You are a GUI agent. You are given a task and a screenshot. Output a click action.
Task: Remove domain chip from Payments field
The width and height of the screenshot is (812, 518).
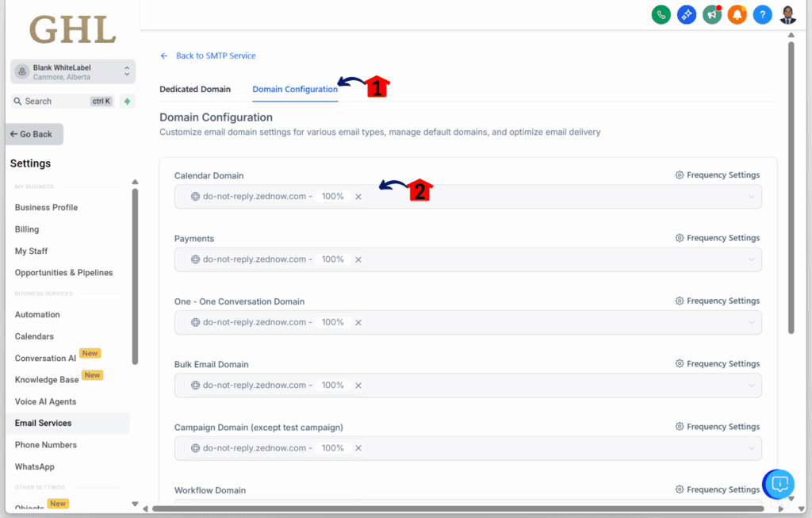tap(358, 259)
